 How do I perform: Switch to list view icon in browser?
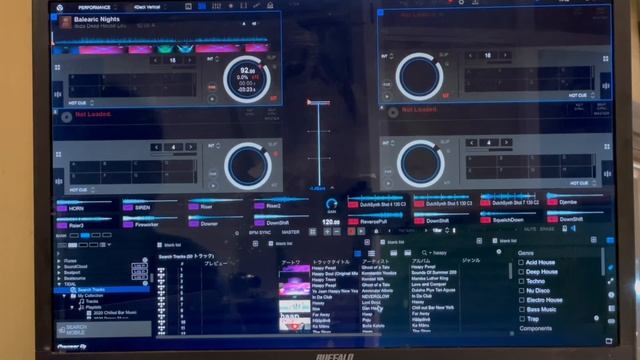[x=371, y=253]
